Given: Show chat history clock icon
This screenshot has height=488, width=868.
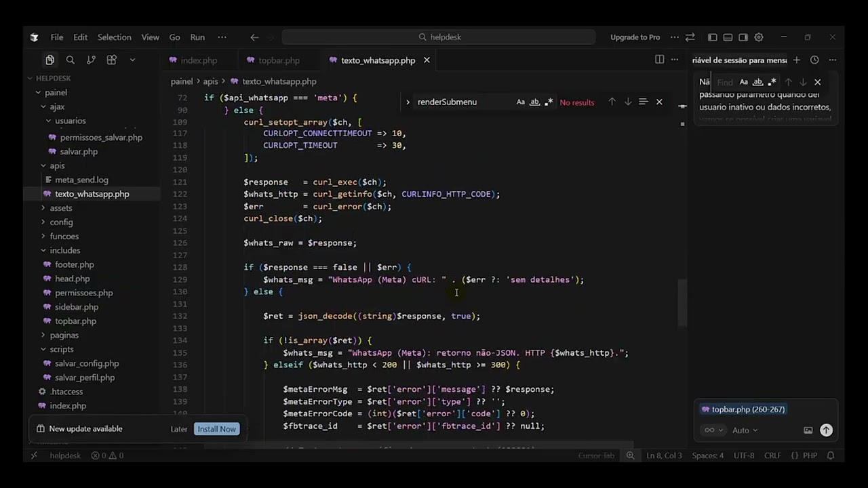Looking at the screenshot, I should 814,60.
